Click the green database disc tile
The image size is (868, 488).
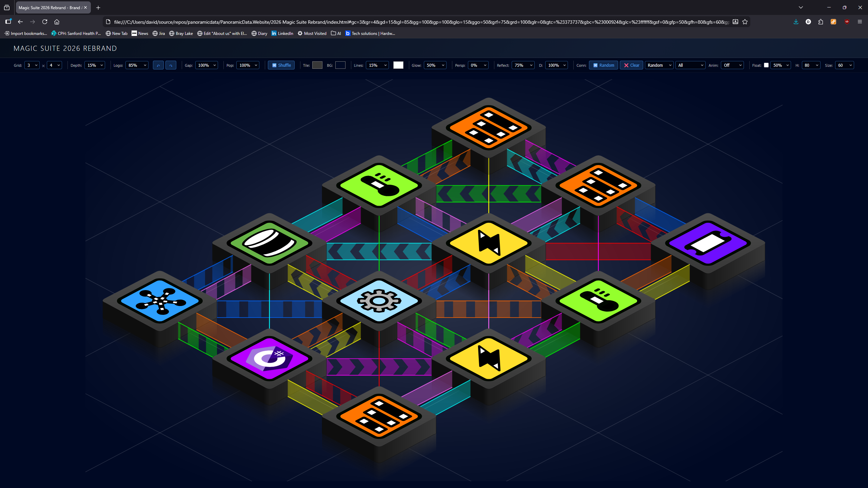pyautogui.click(x=269, y=243)
